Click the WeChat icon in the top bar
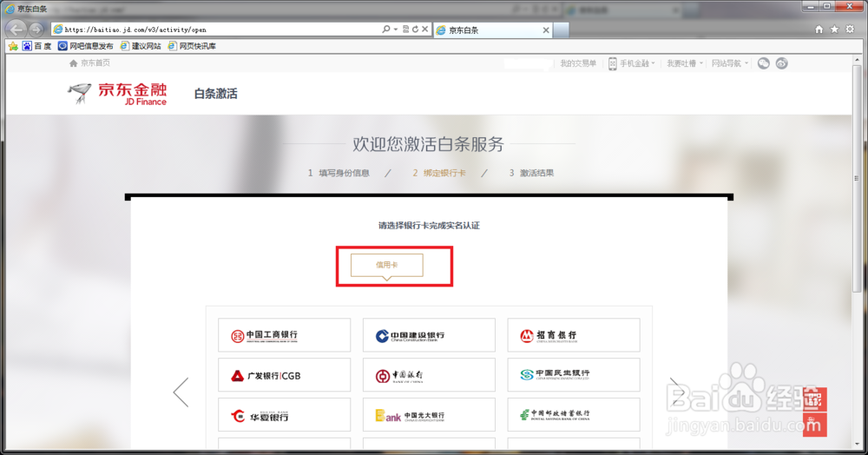The width and height of the screenshot is (868, 455). (763, 63)
